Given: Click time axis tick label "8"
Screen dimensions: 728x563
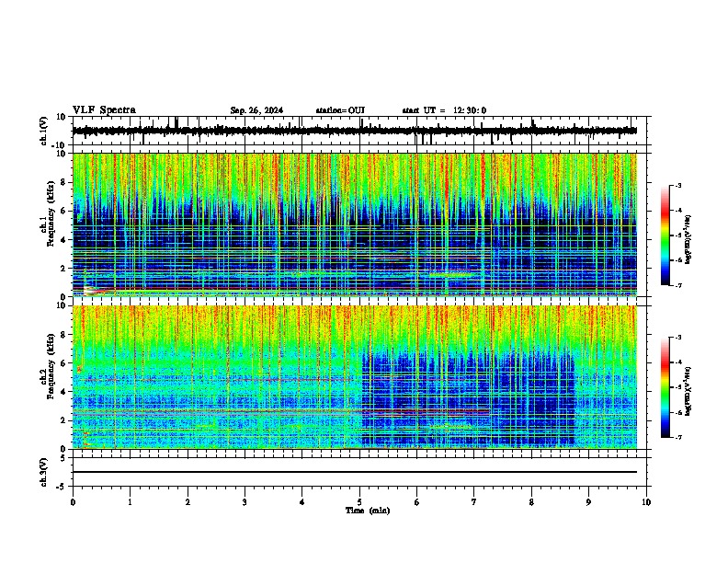Looking at the screenshot, I should point(531,502).
